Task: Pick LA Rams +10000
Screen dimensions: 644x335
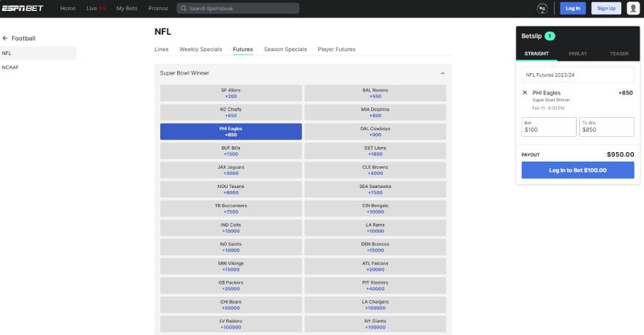Action: click(x=375, y=228)
